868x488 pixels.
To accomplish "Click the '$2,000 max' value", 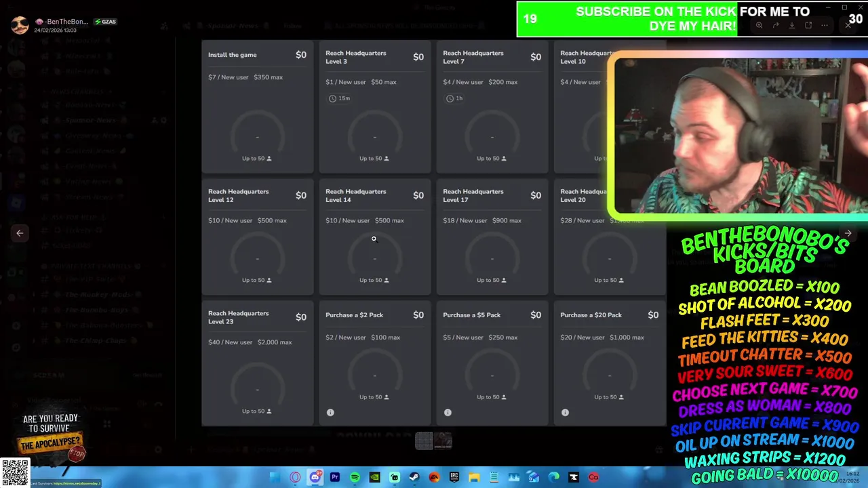I will coord(275,342).
